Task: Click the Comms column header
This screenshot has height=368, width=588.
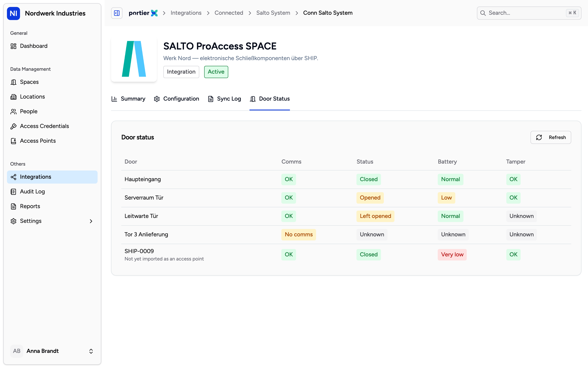Action: pyautogui.click(x=291, y=162)
